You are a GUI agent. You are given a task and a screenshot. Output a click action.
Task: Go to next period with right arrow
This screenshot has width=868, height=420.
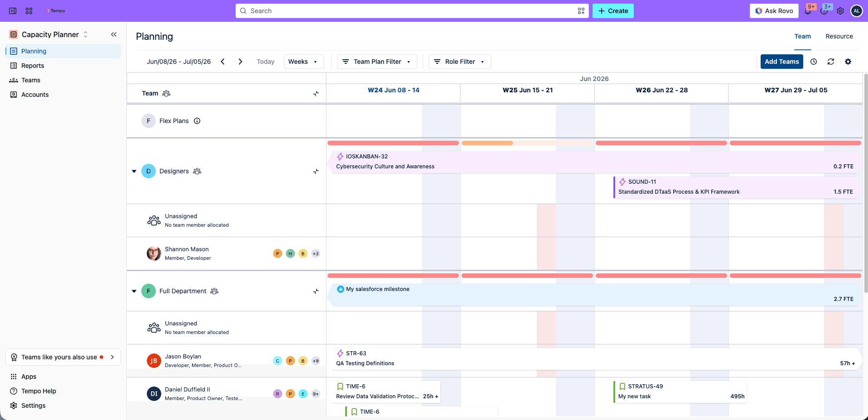coord(240,62)
